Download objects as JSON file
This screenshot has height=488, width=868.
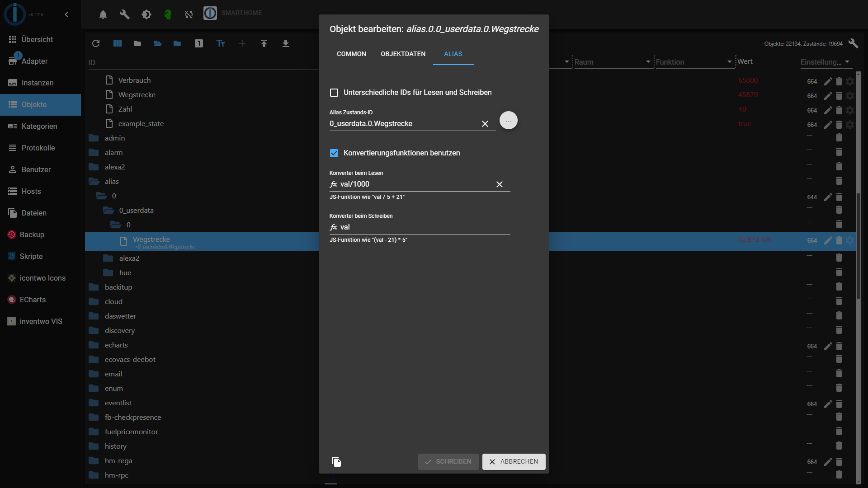286,43
